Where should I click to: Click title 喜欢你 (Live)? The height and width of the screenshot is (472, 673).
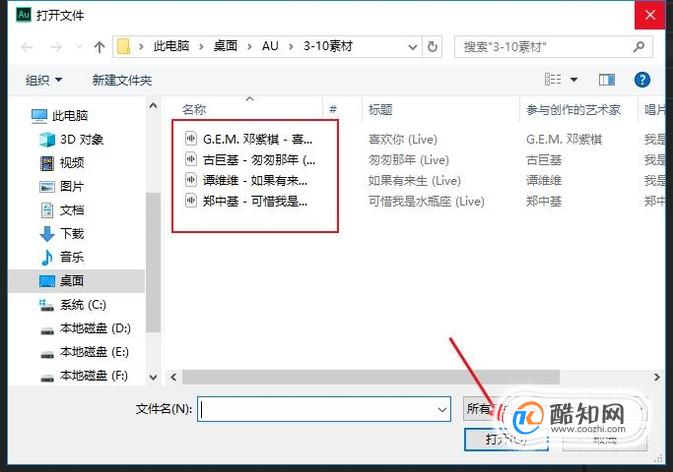pos(403,139)
